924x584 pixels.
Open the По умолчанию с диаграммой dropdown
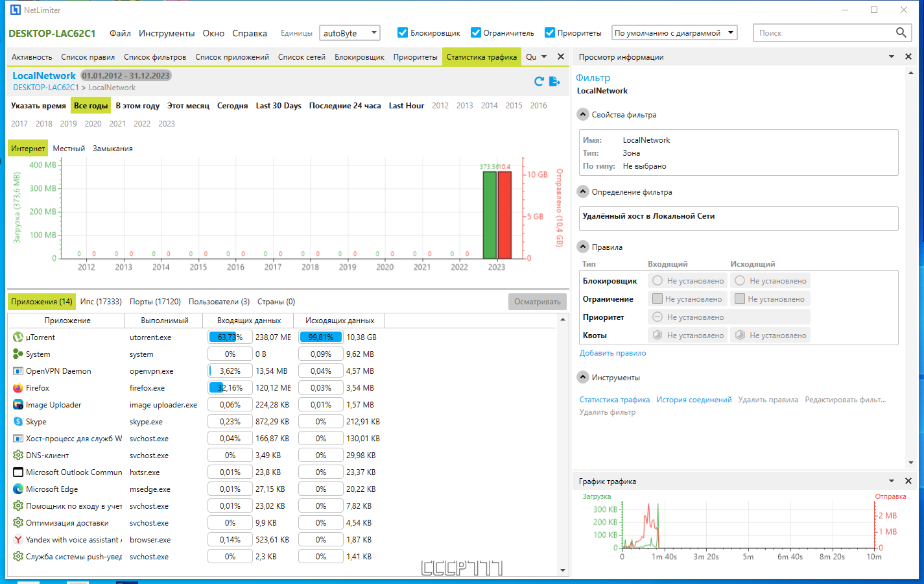click(x=674, y=33)
